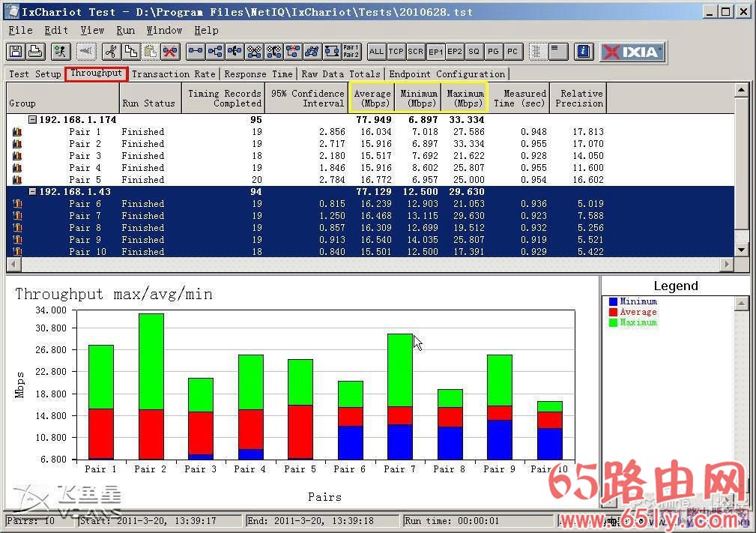Click the Pair 9 row chart icon
The image size is (756, 533).
click(17, 240)
